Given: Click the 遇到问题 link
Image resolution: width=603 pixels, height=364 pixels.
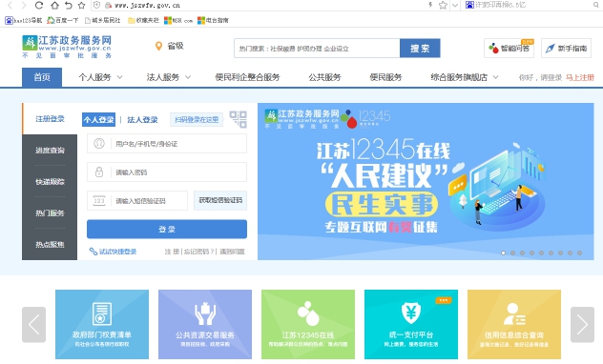Looking at the screenshot, I should pos(232,252).
